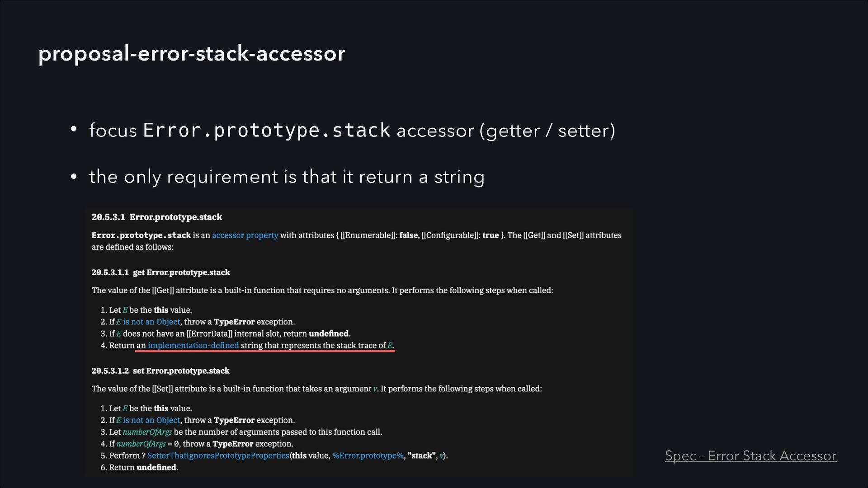The width and height of the screenshot is (868, 488).
Task: Click the "%Error.prototype%" intrinsic link
Action: (x=368, y=456)
